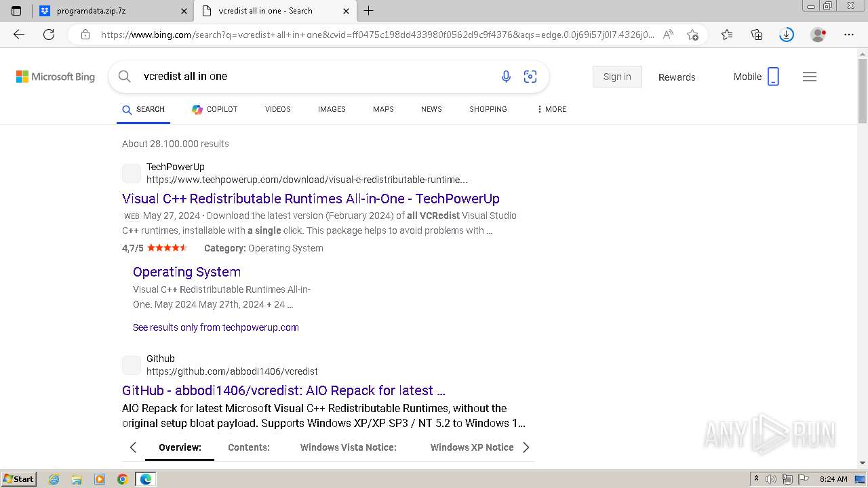Viewport: 868px width, 488px height.
Task: Open the Rewards link
Action: pyautogui.click(x=677, y=77)
